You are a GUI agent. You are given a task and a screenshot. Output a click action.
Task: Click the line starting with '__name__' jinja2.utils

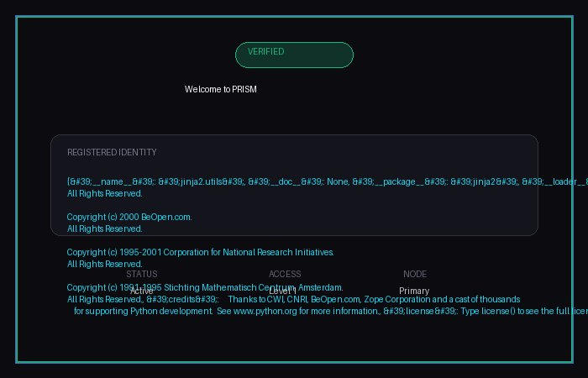328,181
